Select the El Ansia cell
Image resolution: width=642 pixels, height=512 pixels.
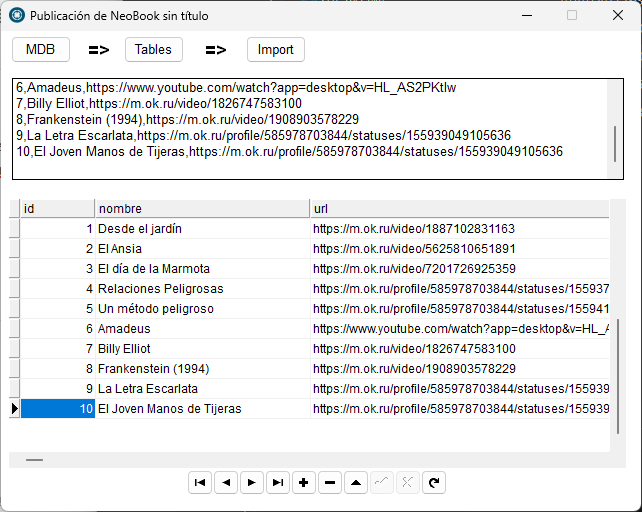tap(202, 249)
